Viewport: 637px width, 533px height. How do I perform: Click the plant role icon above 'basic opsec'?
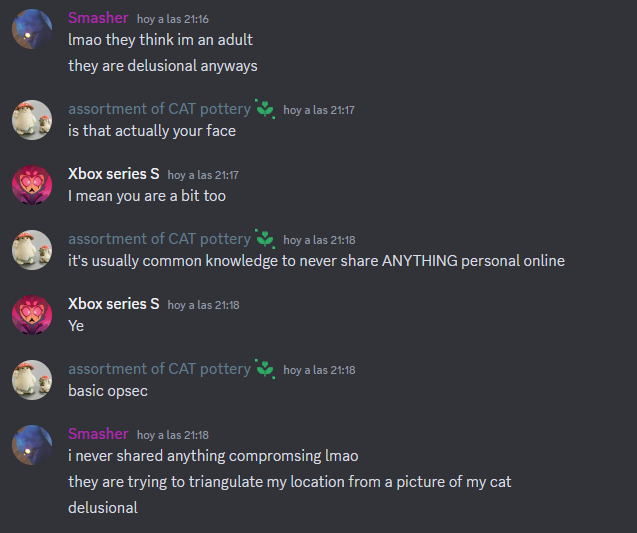(x=265, y=369)
